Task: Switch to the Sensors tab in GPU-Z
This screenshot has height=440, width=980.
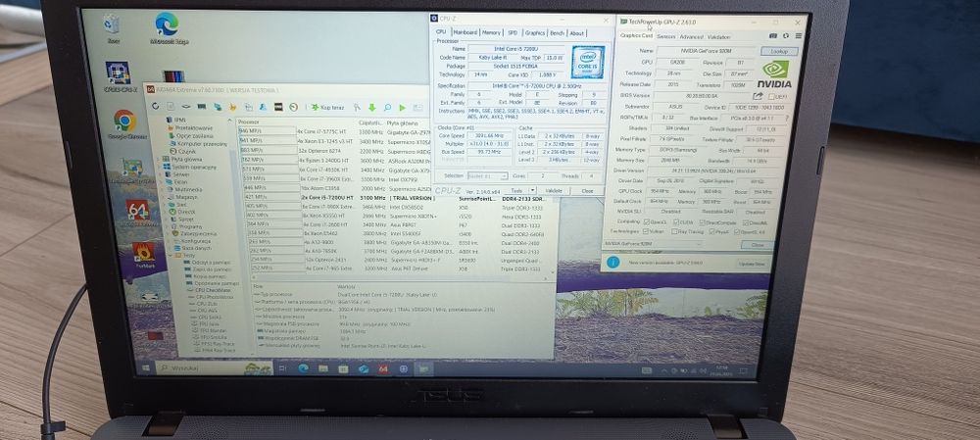Action: click(666, 37)
